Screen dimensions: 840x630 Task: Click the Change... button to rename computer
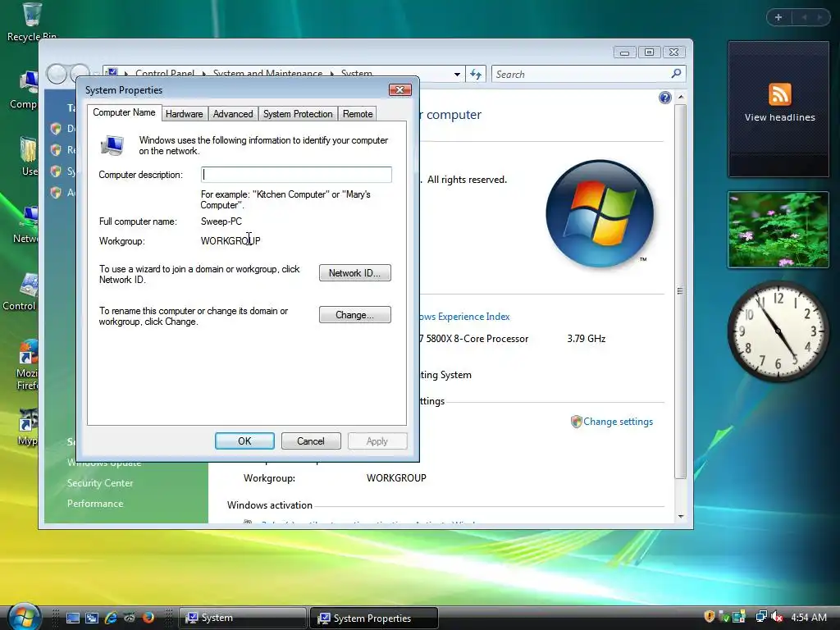(354, 314)
